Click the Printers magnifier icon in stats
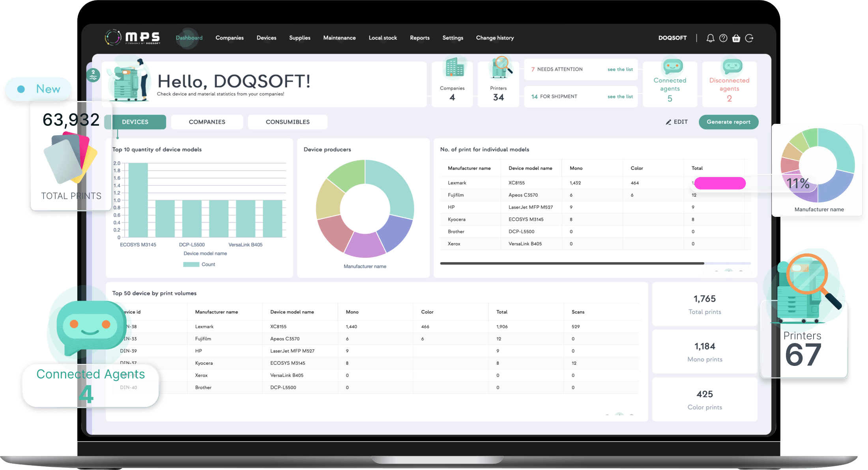 500,67
